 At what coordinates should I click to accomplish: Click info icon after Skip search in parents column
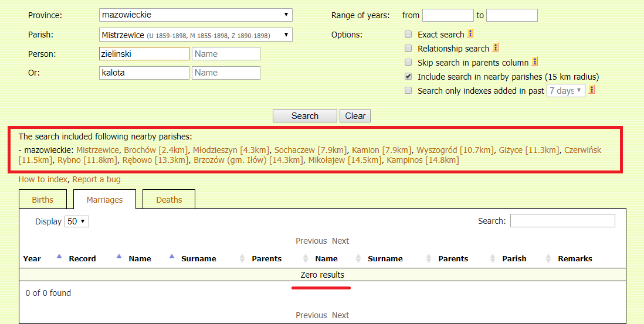(535, 62)
